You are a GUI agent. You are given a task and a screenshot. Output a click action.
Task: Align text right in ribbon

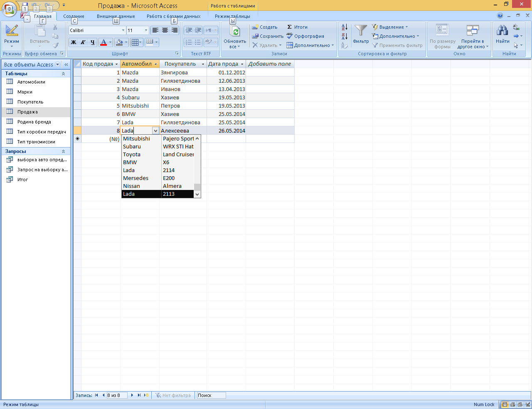coord(175,30)
